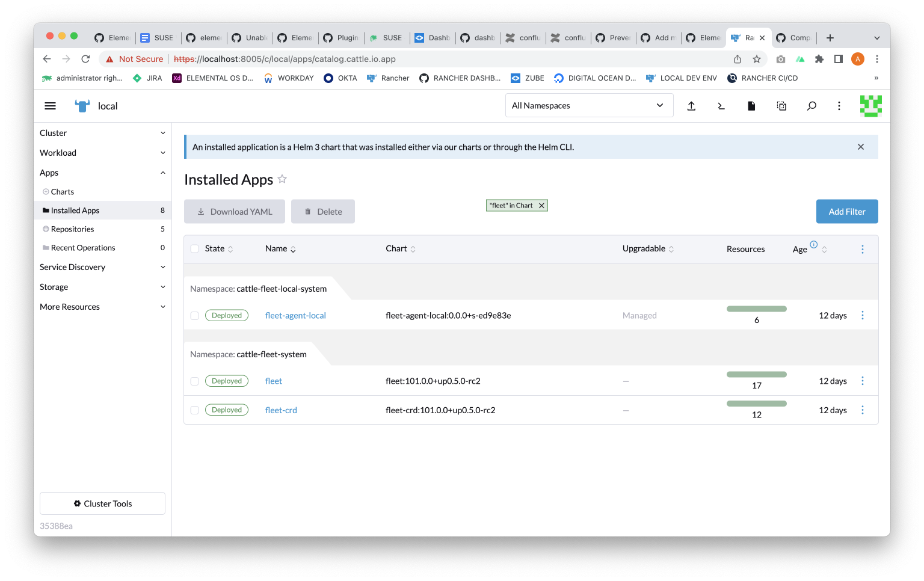This screenshot has width=924, height=581.
Task: Dismiss the Helm 3 info banner
Action: [861, 147]
